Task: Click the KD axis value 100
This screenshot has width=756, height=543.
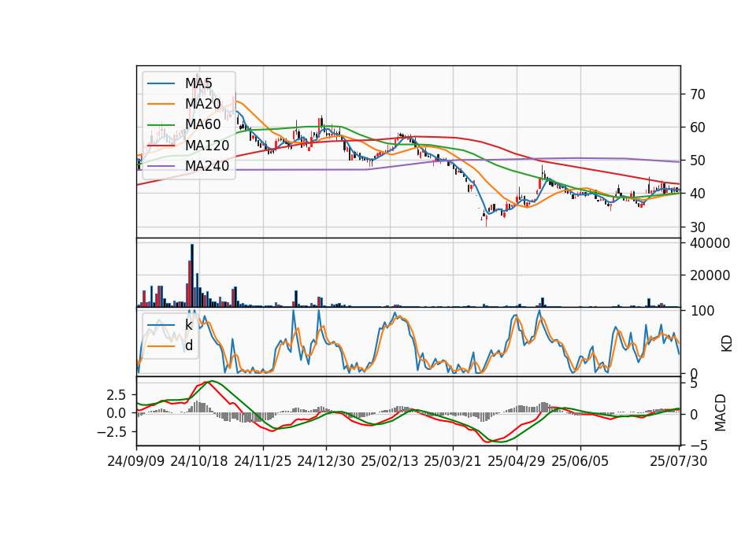Action: point(702,311)
